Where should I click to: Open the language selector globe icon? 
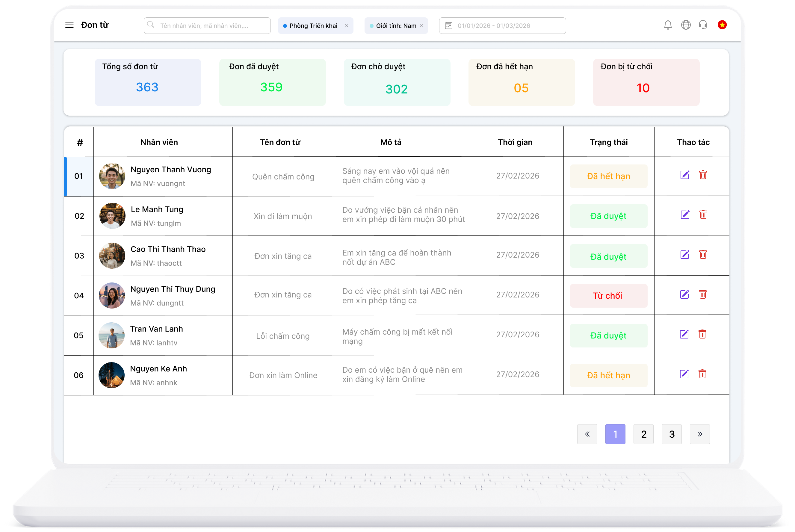[x=686, y=25]
